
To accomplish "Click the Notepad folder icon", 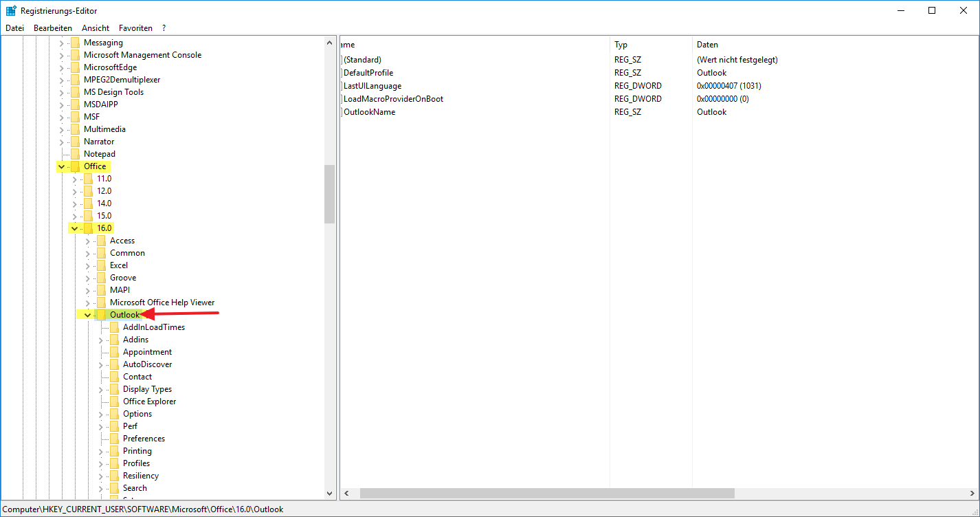I will [x=75, y=154].
